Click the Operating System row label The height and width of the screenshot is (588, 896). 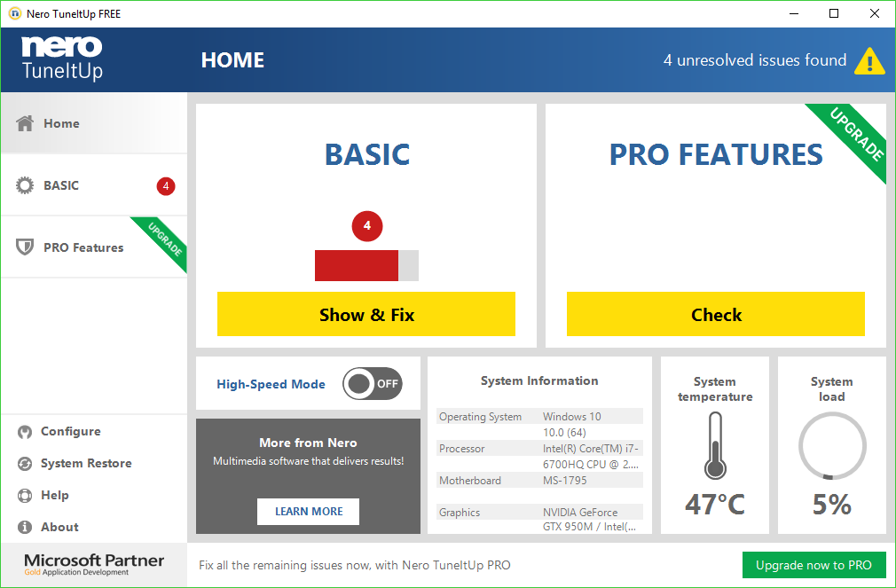point(480,417)
